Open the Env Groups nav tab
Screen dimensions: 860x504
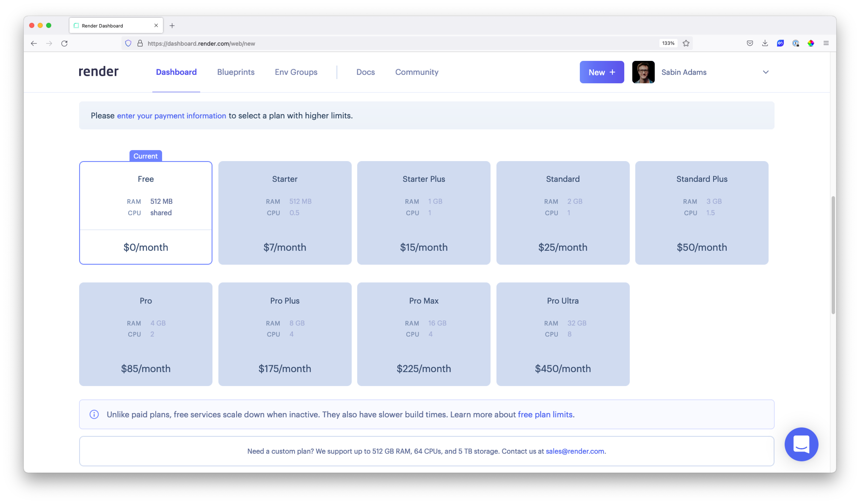[x=296, y=72]
